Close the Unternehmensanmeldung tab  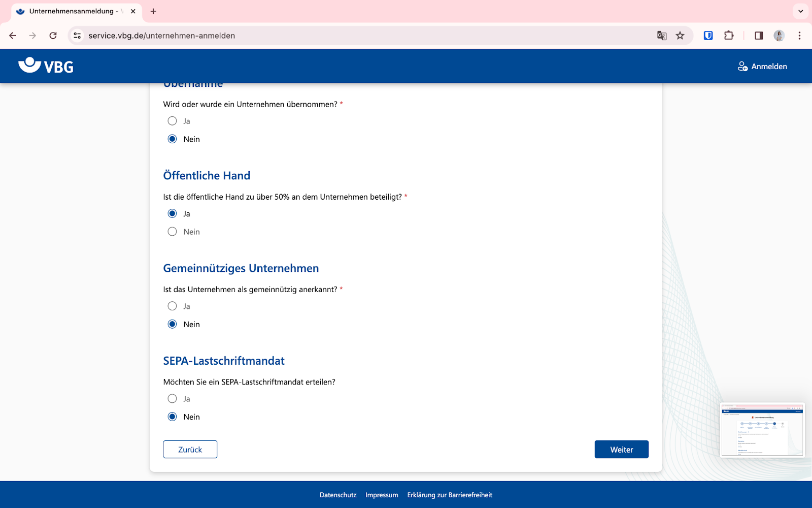click(133, 11)
